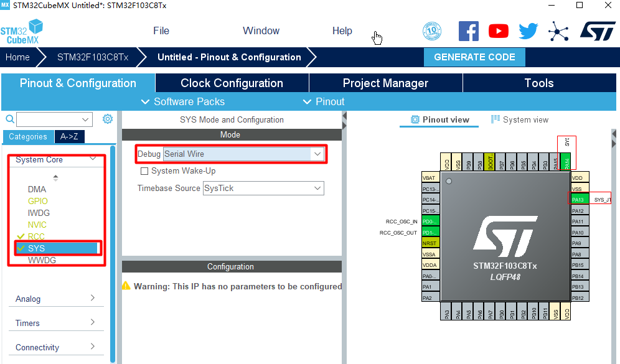Click the PA9 pin on chip
The width and height of the screenshot is (620, 364).
pyautogui.click(x=580, y=243)
